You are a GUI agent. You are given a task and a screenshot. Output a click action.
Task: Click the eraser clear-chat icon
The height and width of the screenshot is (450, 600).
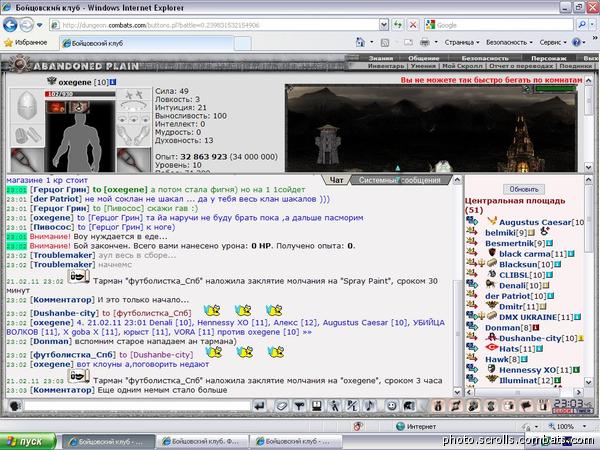tap(281, 406)
